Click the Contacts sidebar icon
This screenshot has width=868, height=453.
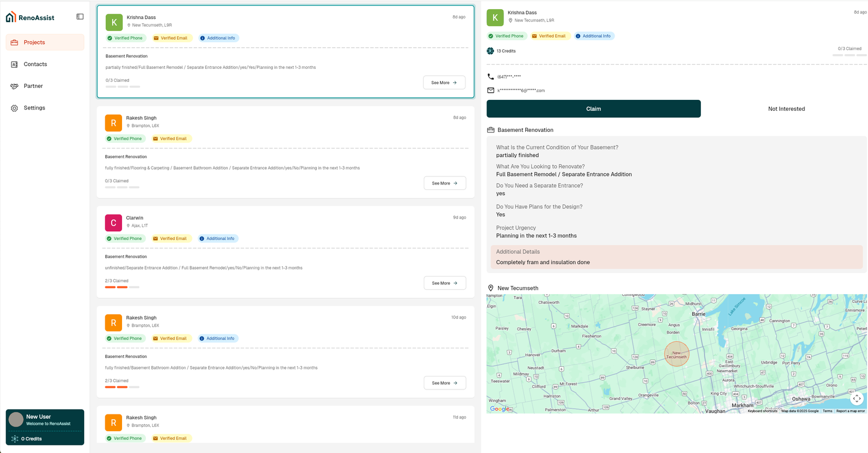[x=15, y=65]
